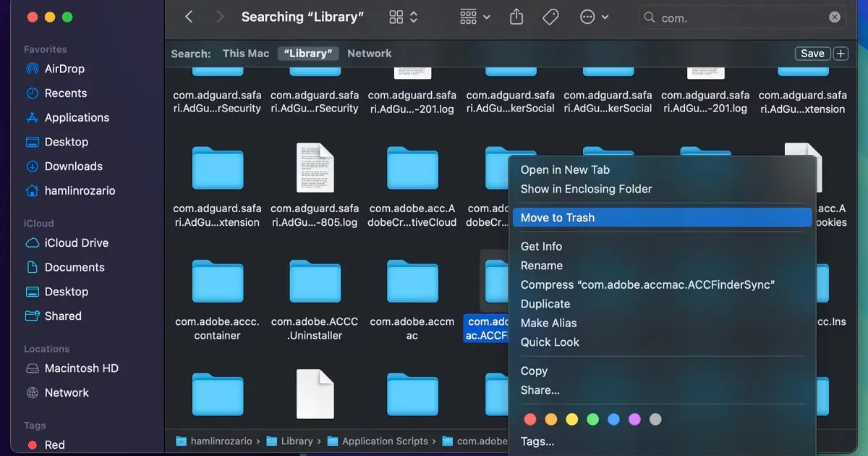Image resolution: width=868 pixels, height=456 pixels.
Task: Choose Compress com.adobe.accmac.ACCFinderSync
Action: [x=647, y=285]
